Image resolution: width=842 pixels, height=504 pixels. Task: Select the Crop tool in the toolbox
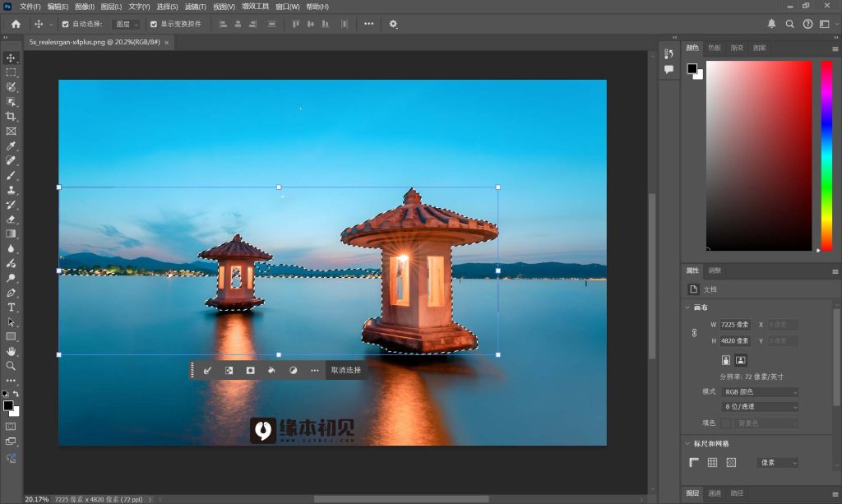click(11, 116)
